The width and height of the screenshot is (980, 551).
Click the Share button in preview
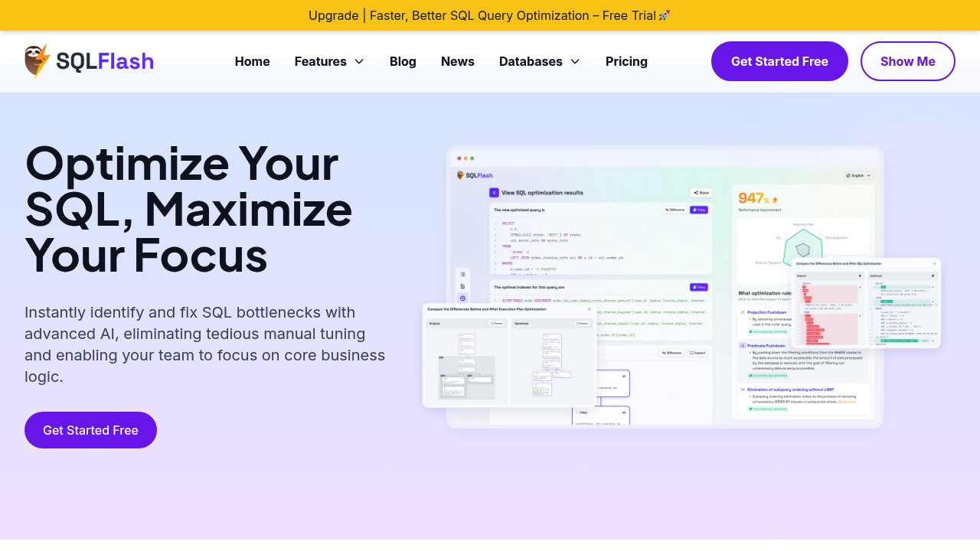coord(701,193)
